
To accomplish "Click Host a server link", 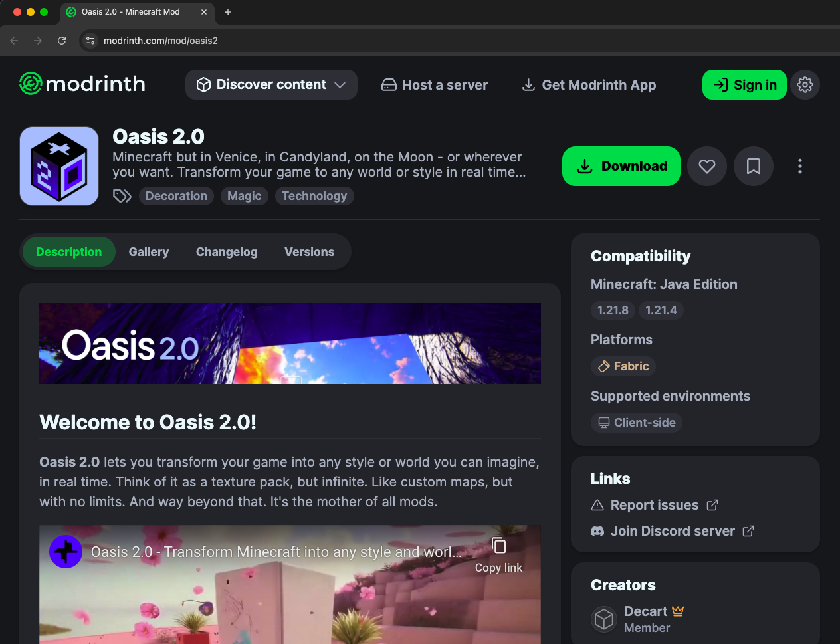I will click(435, 85).
